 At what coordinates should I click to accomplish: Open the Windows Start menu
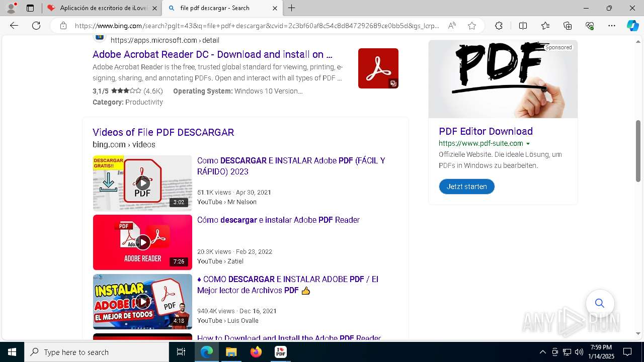12,352
